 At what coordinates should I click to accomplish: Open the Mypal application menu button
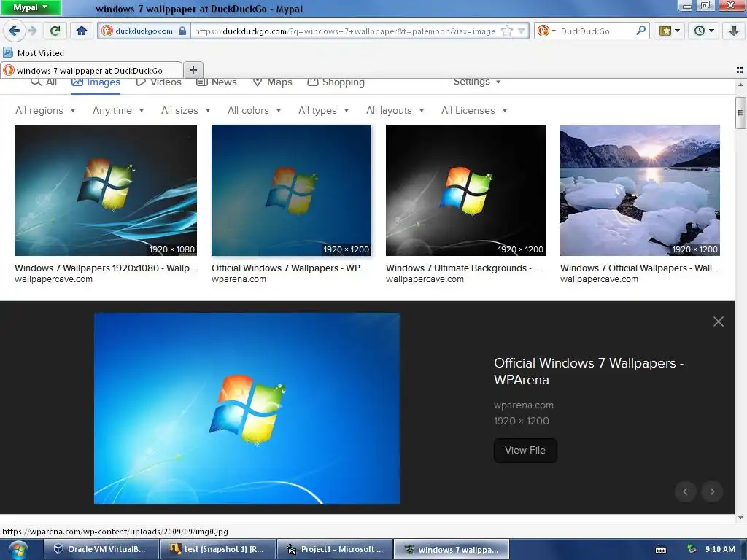point(31,7)
